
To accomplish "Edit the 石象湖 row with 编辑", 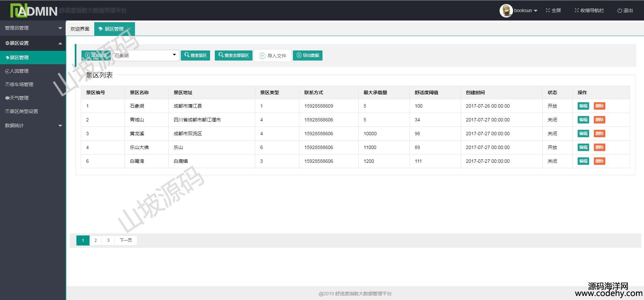I will point(583,106).
